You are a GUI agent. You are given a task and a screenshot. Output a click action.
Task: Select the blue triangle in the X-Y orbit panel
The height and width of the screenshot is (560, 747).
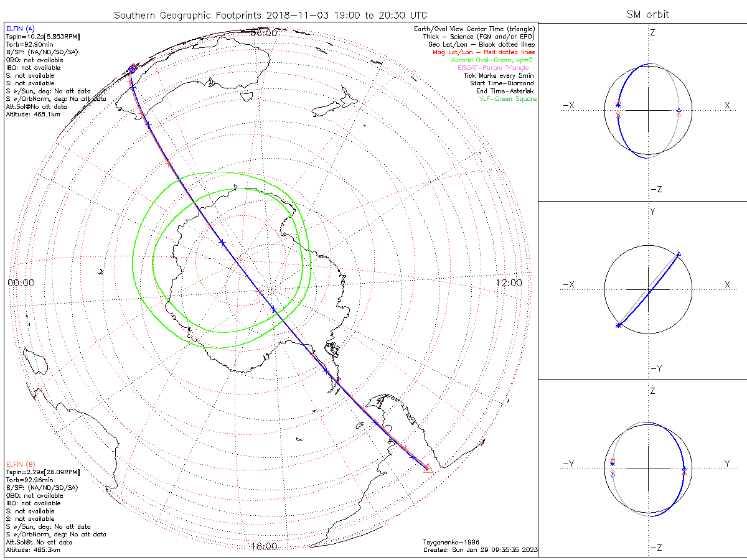click(x=679, y=253)
